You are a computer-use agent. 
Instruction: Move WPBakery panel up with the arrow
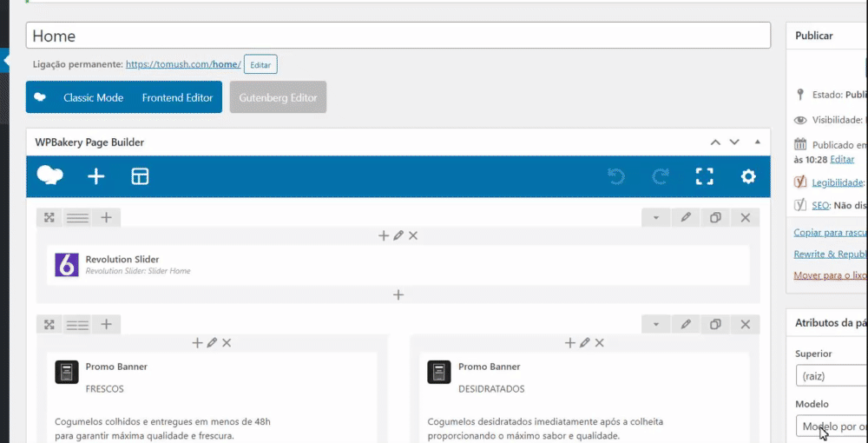pos(715,142)
